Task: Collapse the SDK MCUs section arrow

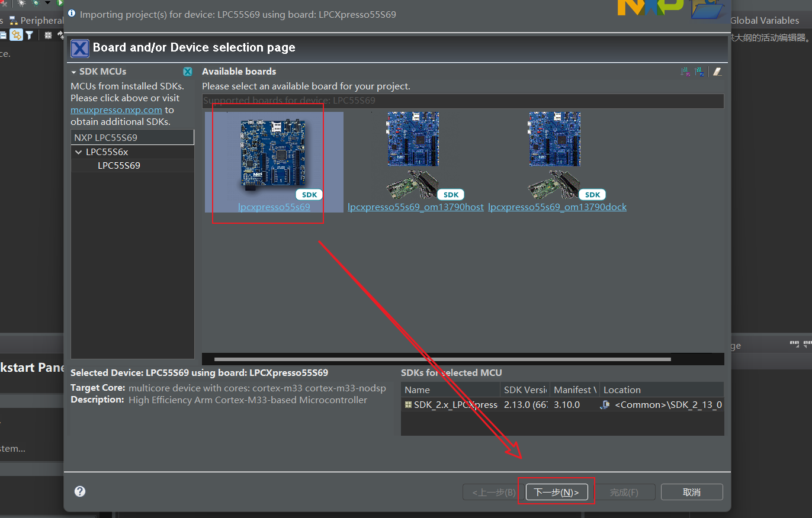Action: (73, 72)
